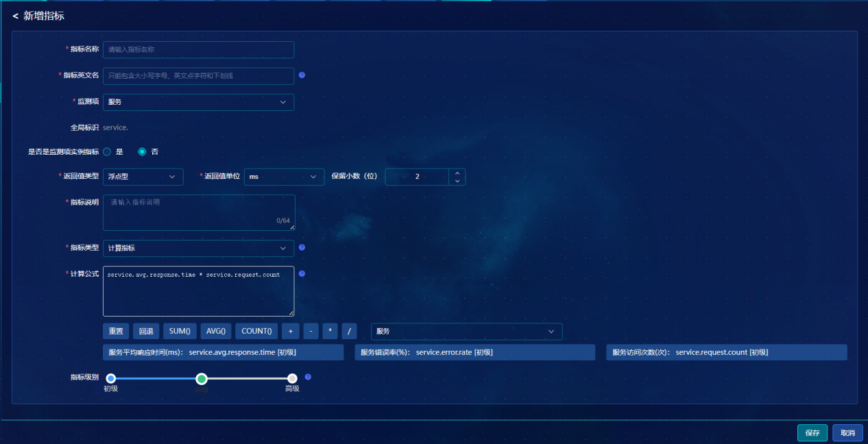868x444 pixels.
Task: View the help tip for 计算公式
Action: [302, 274]
